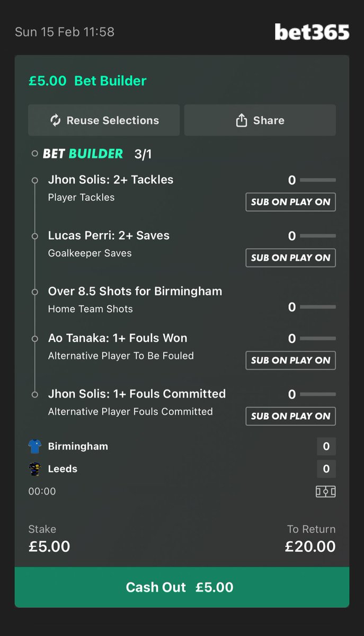Click the bet365 logo

[x=312, y=32]
